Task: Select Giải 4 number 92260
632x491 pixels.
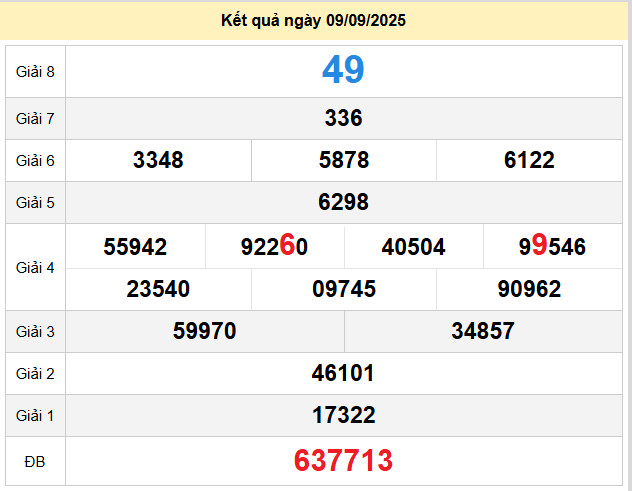Action: click(274, 246)
